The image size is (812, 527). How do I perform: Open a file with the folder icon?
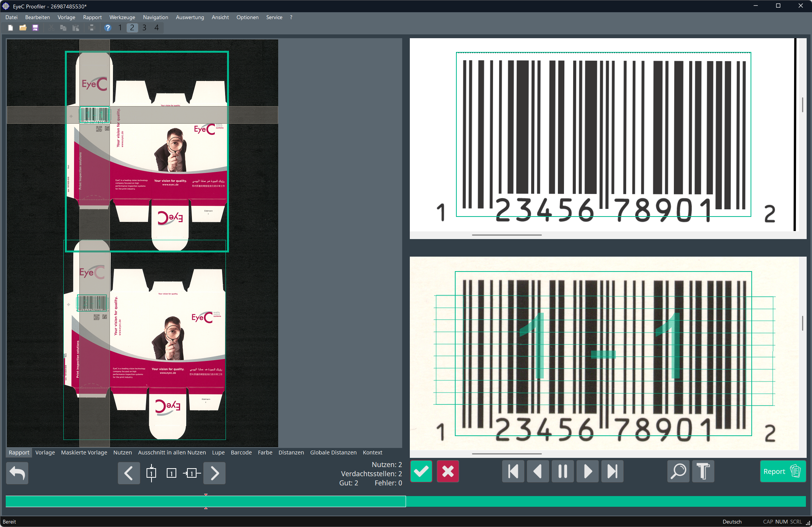[x=23, y=28]
